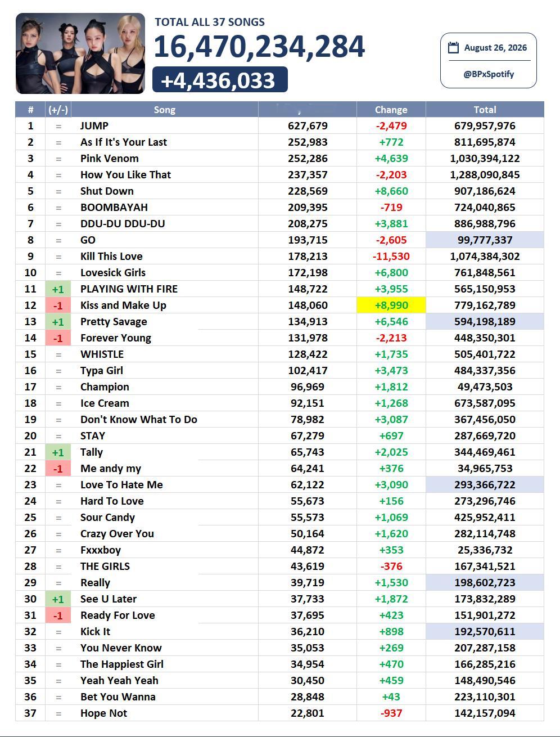Click the calendar icon beside the date
This screenshot has width=560, height=737.
[x=453, y=48]
